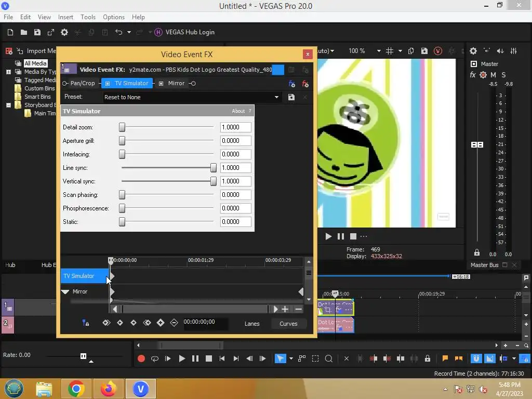Click the Last Keyframe button
This screenshot has height=399, width=532.
(147, 323)
